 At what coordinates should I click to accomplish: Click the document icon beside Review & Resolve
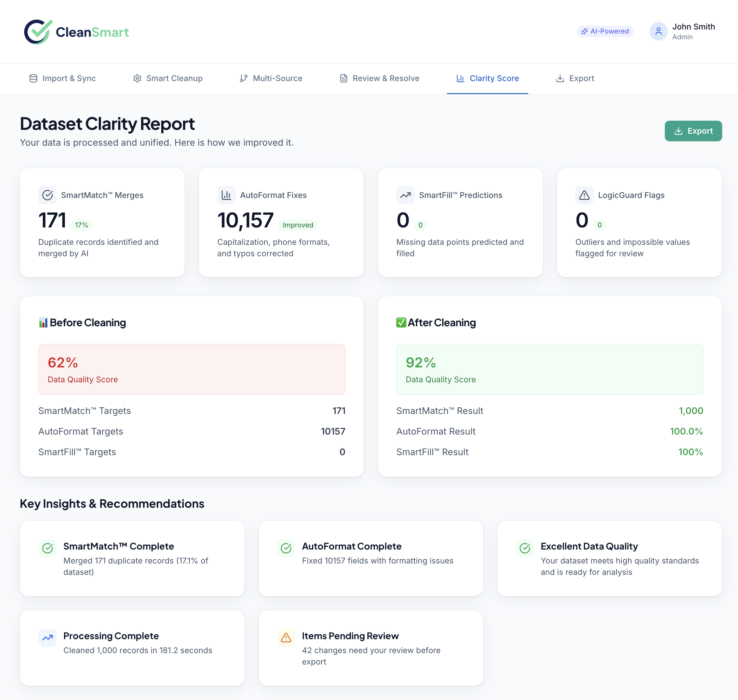344,78
